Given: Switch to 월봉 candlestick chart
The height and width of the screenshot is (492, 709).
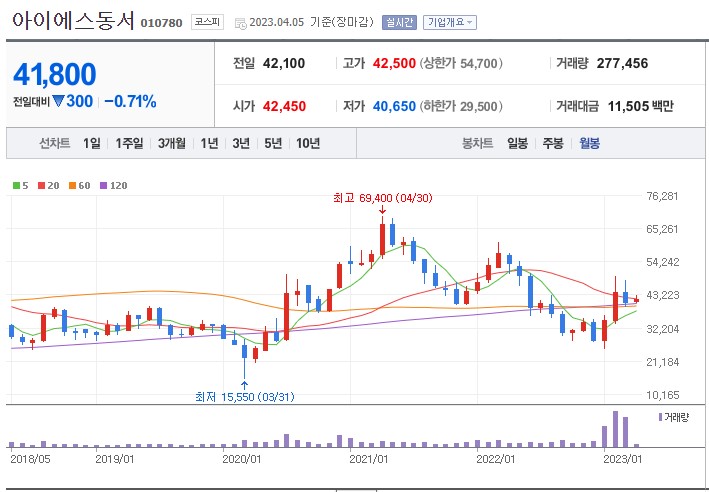Looking at the screenshot, I should click(590, 143).
